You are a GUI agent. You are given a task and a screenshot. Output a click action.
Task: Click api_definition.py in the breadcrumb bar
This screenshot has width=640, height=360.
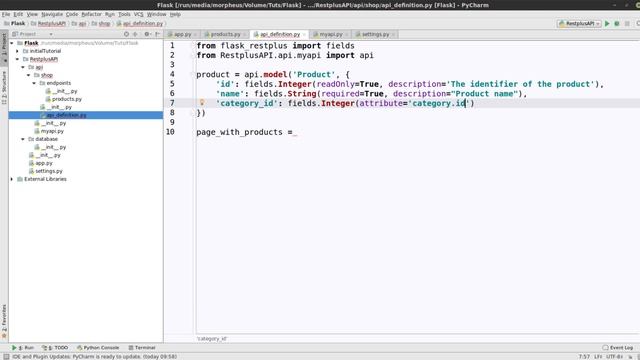[143, 24]
